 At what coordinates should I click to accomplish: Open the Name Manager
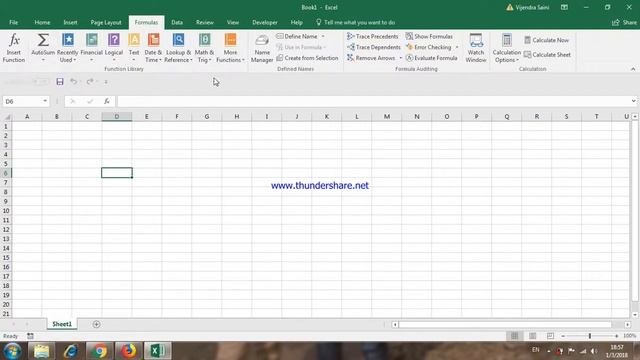tap(262, 48)
